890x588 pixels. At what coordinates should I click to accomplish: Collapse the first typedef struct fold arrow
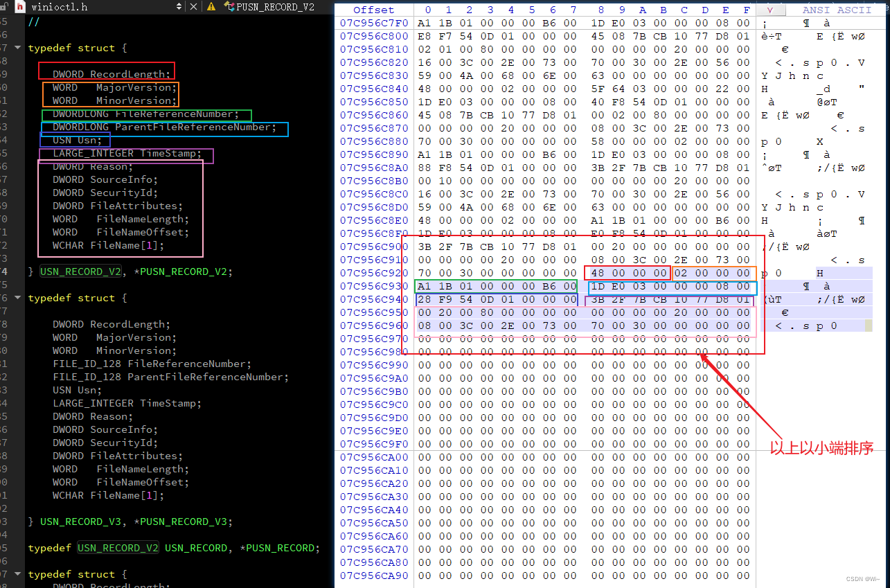pyautogui.click(x=17, y=47)
